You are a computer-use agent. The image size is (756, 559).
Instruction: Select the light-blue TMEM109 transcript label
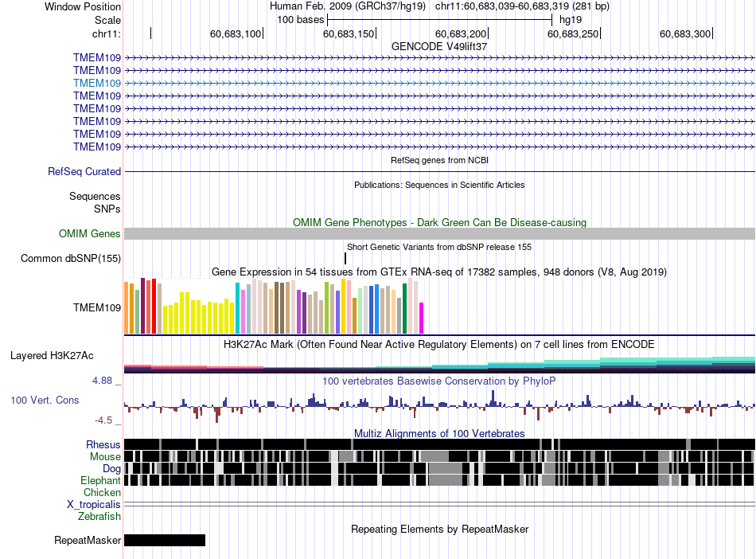[x=97, y=83]
